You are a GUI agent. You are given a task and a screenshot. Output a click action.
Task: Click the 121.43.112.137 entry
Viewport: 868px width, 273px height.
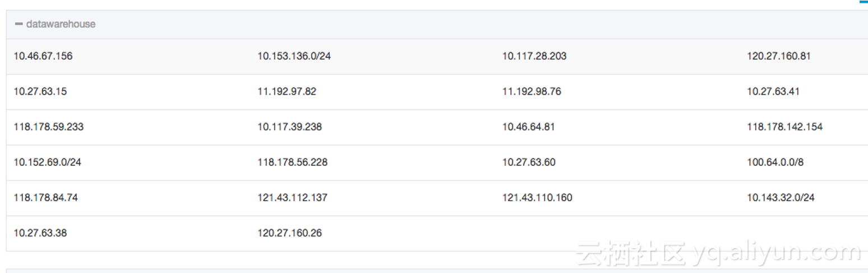292,198
